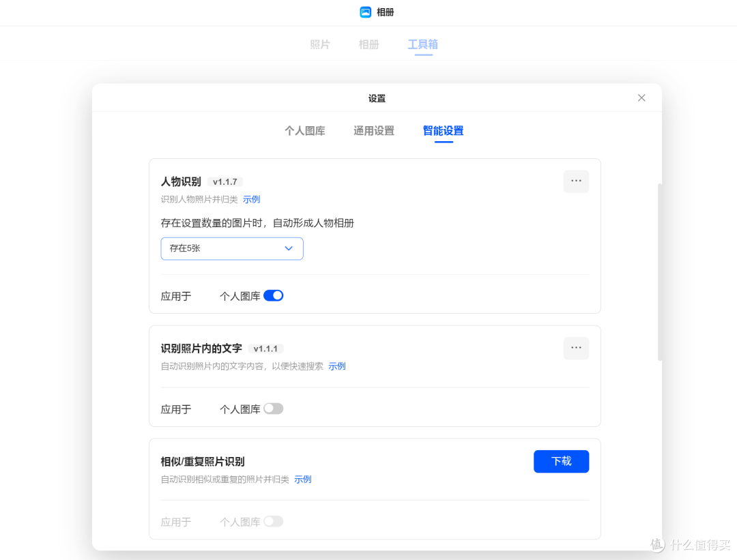
Task: Click the 设置 dialog title
Action: point(377,98)
